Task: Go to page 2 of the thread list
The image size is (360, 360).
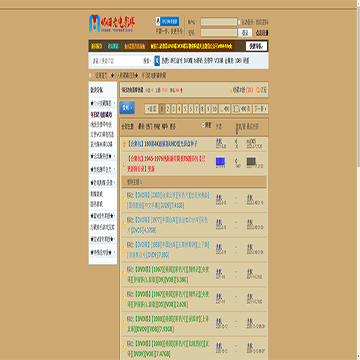Action: coord(168,109)
